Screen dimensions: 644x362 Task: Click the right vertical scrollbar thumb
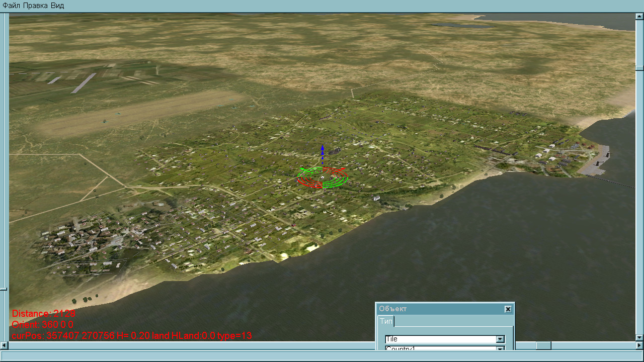(x=639, y=68)
